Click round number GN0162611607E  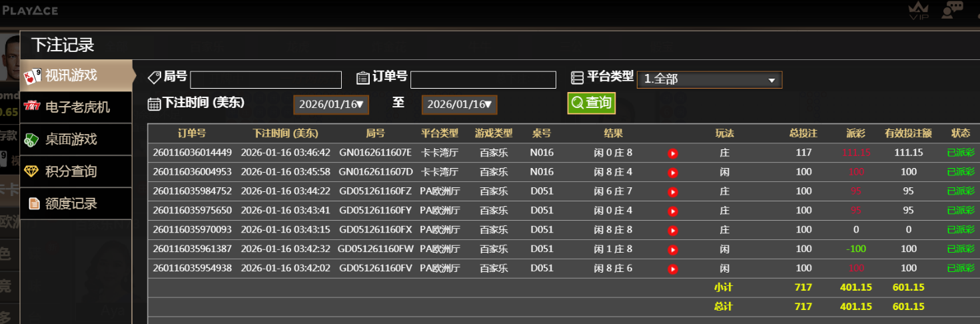pyautogui.click(x=375, y=153)
